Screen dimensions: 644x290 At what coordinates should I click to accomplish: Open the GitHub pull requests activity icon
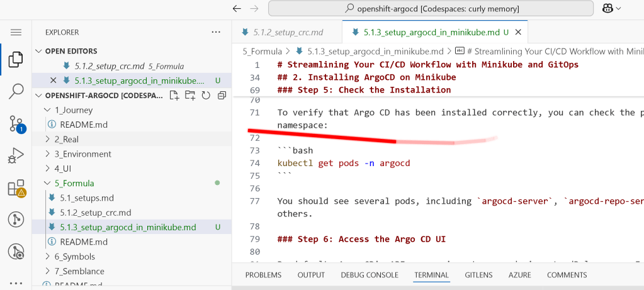(16, 220)
